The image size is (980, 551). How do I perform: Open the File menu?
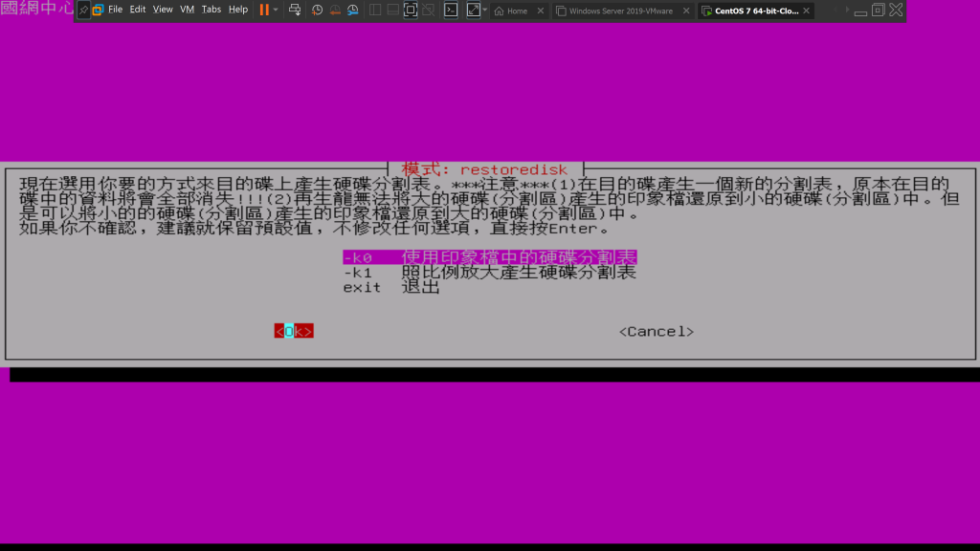pos(115,10)
